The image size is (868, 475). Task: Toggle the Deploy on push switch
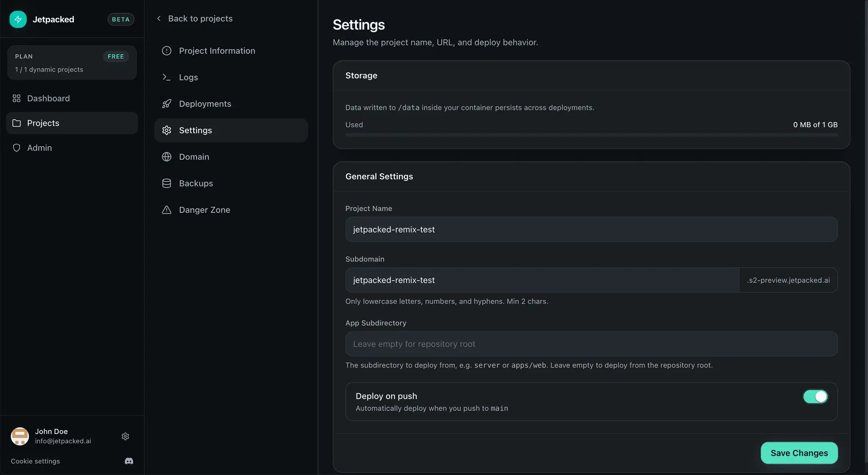pos(815,397)
